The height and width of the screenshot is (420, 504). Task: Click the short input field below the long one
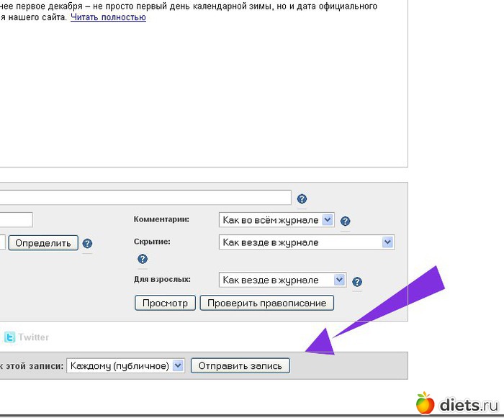point(16,220)
